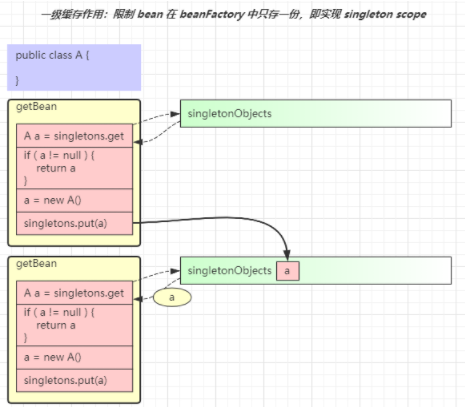Select the yellow 'a' ellipse label
The width and height of the screenshot is (465, 407).
tap(172, 297)
